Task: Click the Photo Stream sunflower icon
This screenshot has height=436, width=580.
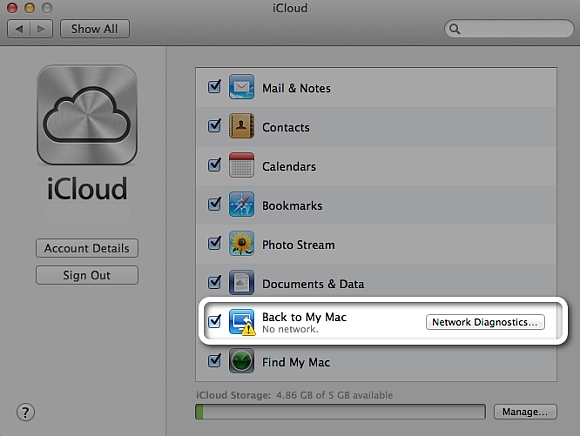Action: (241, 243)
